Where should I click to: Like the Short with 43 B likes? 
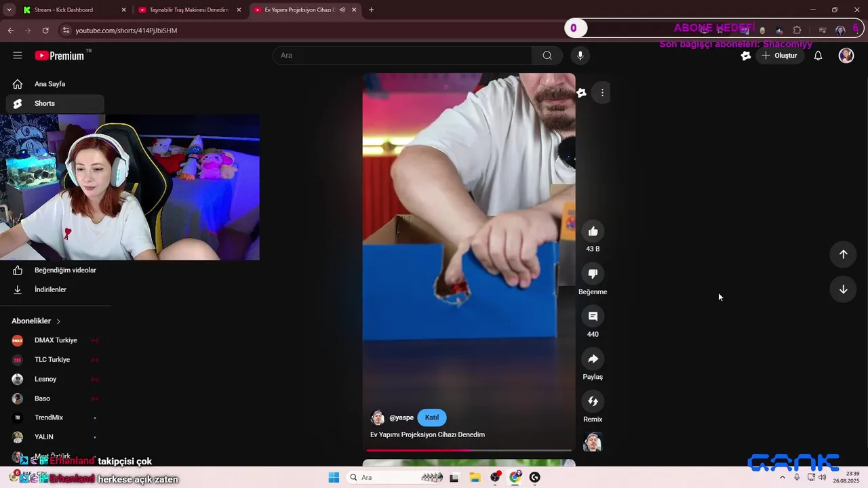[593, 231]
